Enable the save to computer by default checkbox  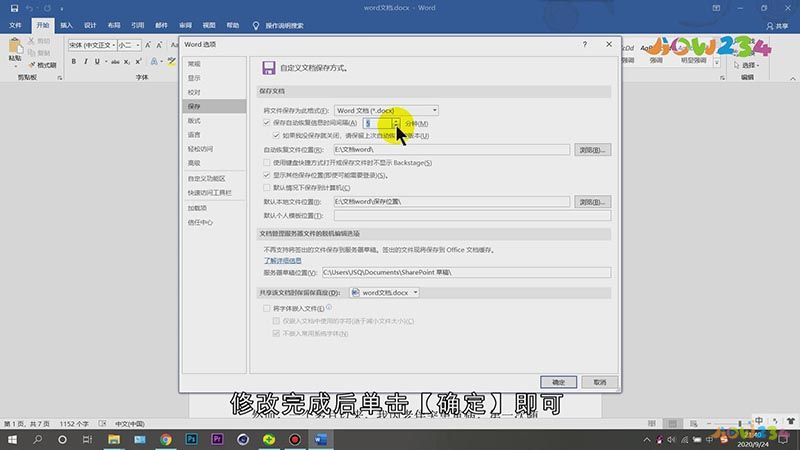266,187
